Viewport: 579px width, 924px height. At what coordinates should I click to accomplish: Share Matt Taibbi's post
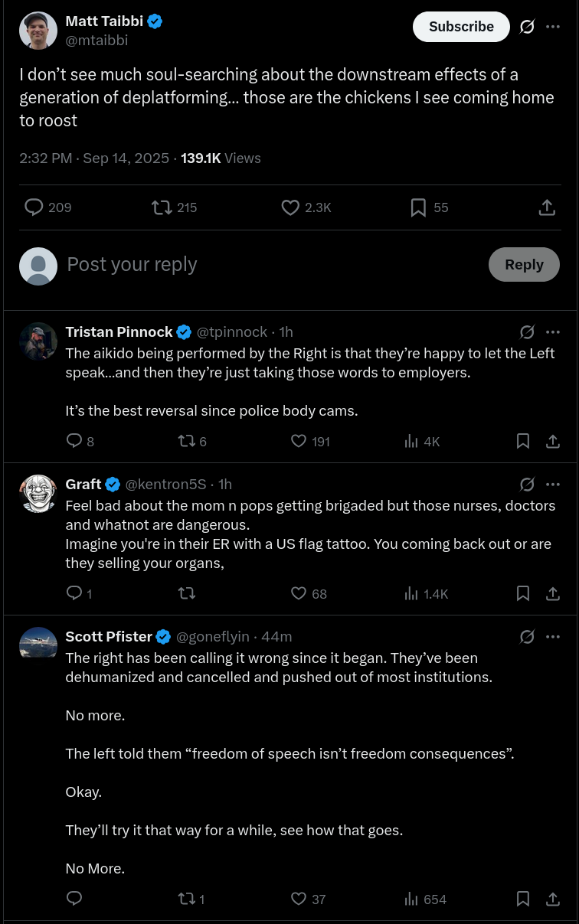[x=547, y=207]
